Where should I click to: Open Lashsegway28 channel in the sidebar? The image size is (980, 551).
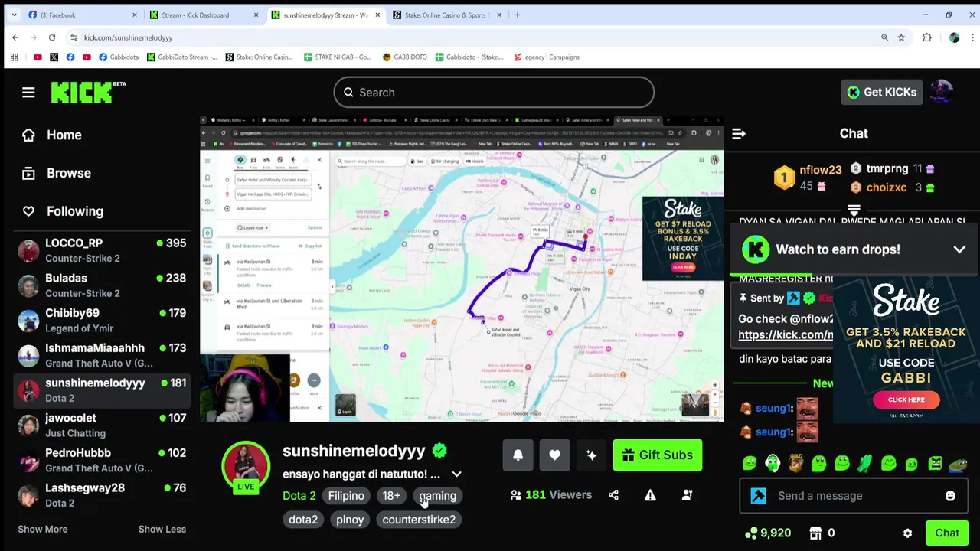[x=102, y=495]
